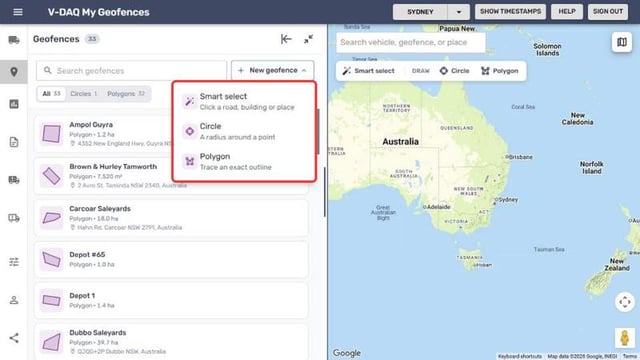
Task: Select the geofences pin icon in sidebar
Action: tap(14, 72)
